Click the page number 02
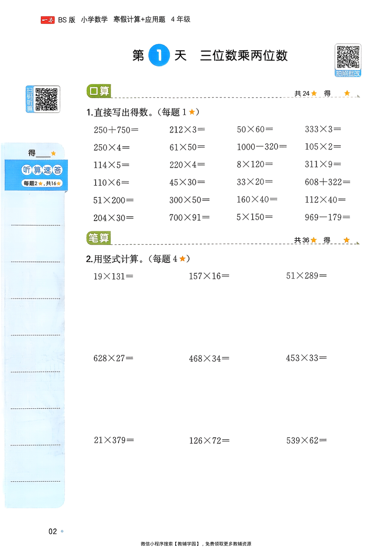The image size is (392, 554). [53, 531]
